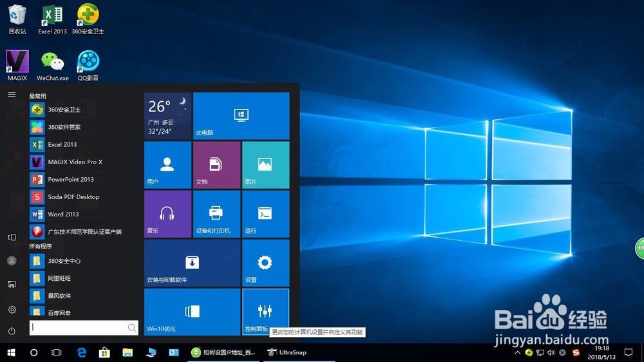The image size is (644, 362).
Task: Open the 控制面板 tile
Action: point(266,312)
